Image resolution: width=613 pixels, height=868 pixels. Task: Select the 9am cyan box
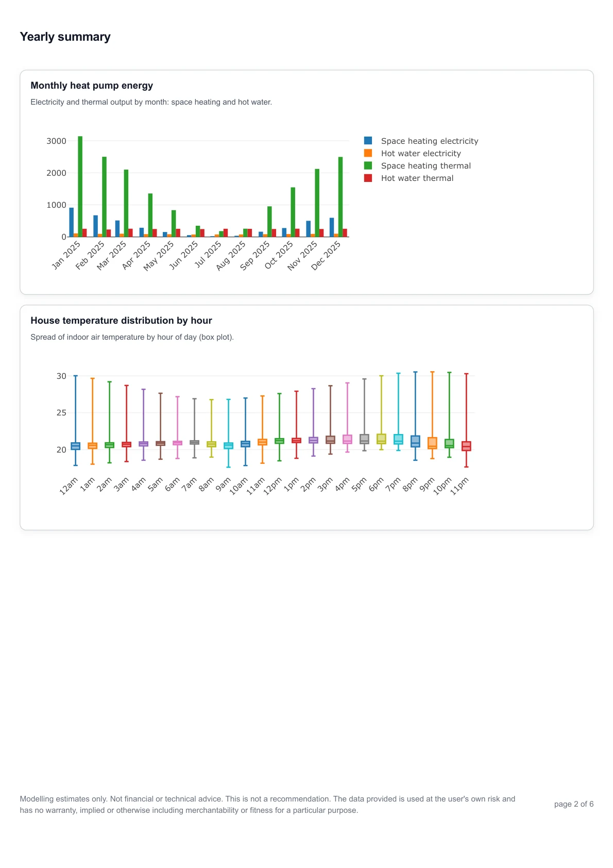pyautogui.click(x=229, y=446)
